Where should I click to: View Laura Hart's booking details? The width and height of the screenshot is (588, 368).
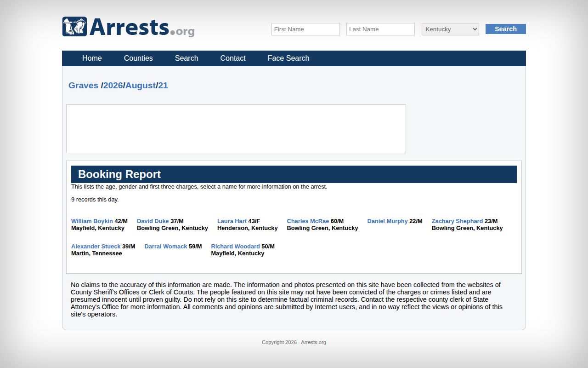click(232, 221)
